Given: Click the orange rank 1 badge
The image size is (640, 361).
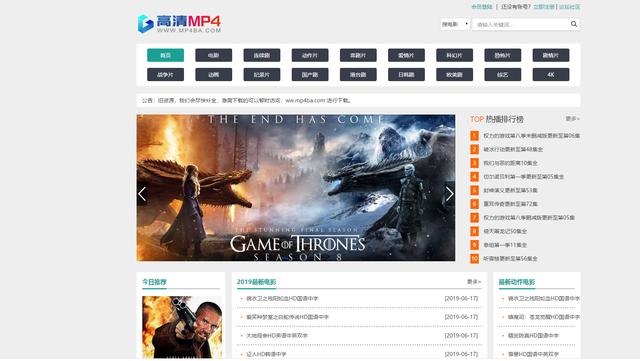Looking at the screenshot, I should pyautogui.click(x=474, y=136).
